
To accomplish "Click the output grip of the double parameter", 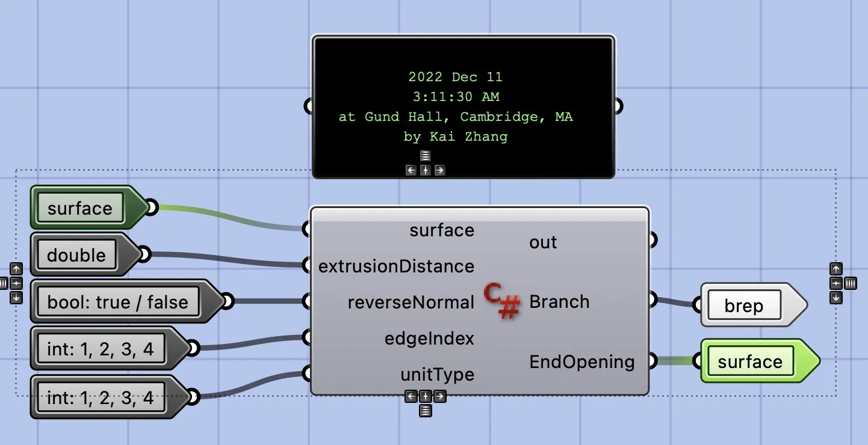I will pos(144,254).
